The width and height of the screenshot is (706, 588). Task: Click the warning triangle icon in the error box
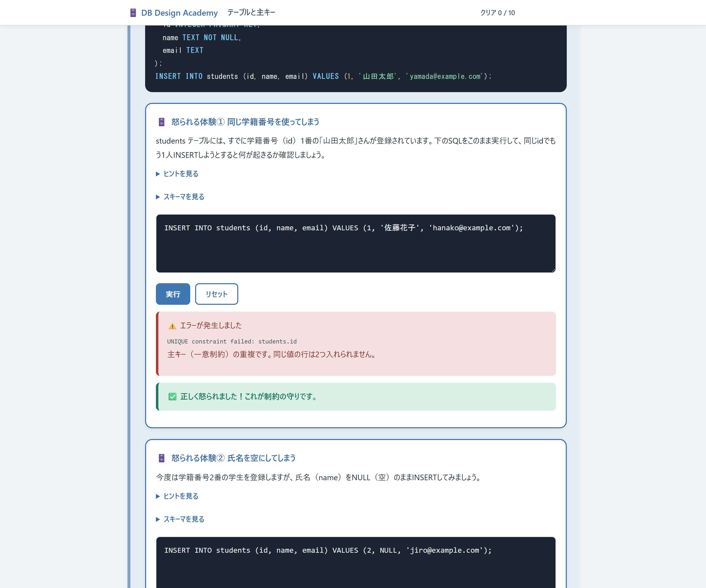point(172,326)
